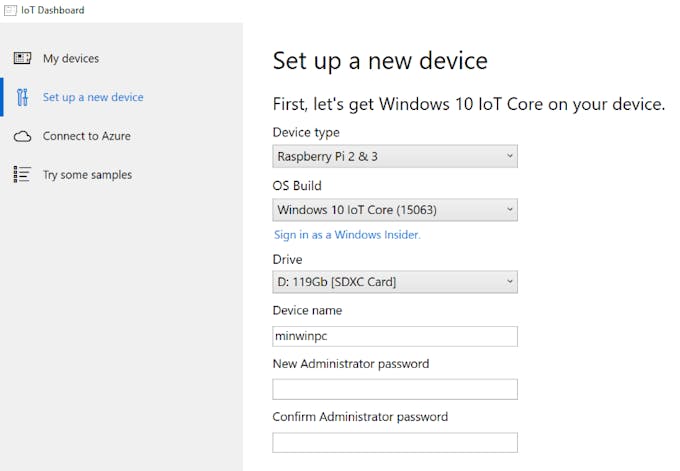
Task: Click the IoT Dashboard window title text
Action: (52, 10)
